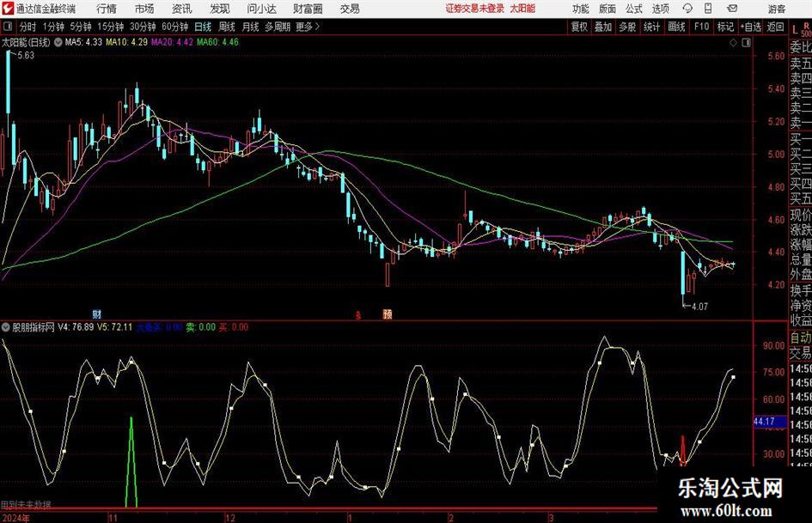The image size is (812, 523).
Task: Click the green spike signal in indicator panel
Action: tap(131, 462)
